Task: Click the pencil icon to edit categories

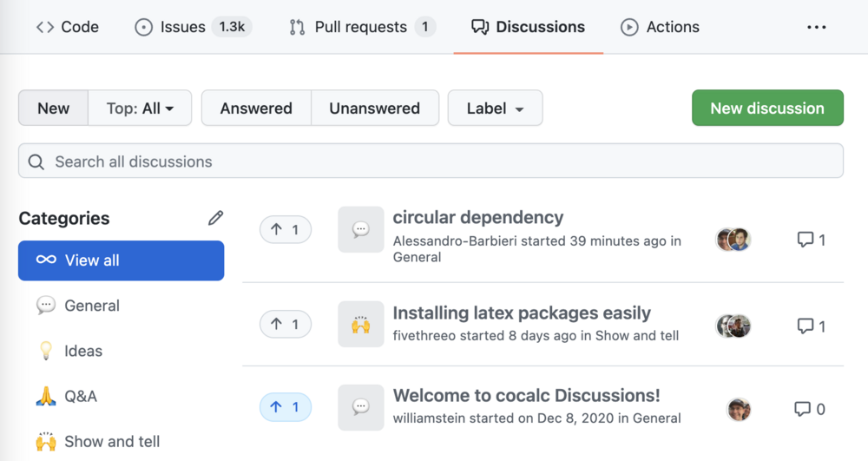Action: 215,218
